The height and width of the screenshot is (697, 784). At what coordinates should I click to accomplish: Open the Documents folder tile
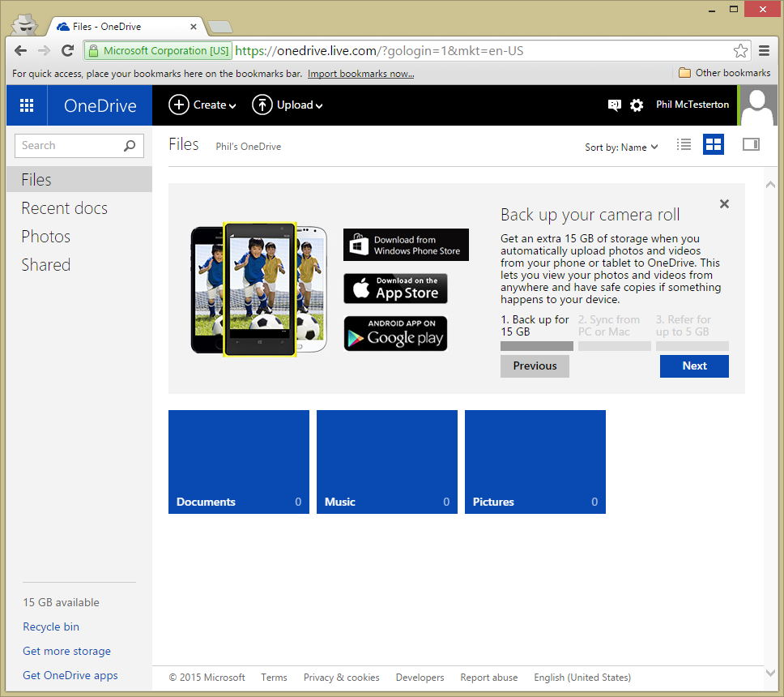tap(239, 462)
